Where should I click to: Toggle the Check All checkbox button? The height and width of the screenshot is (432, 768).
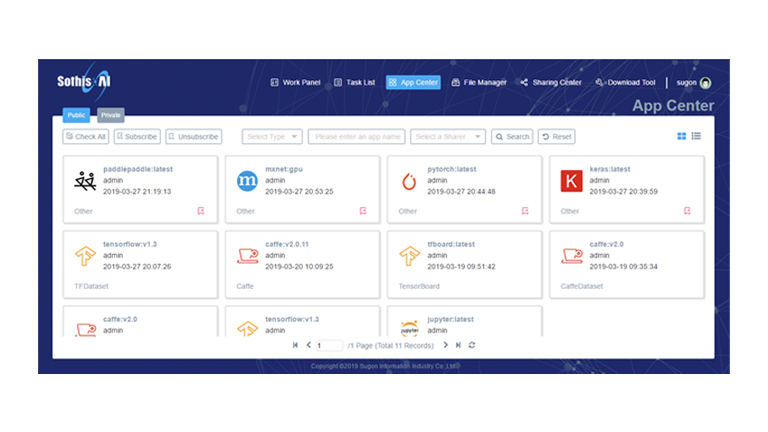point(86,136)
